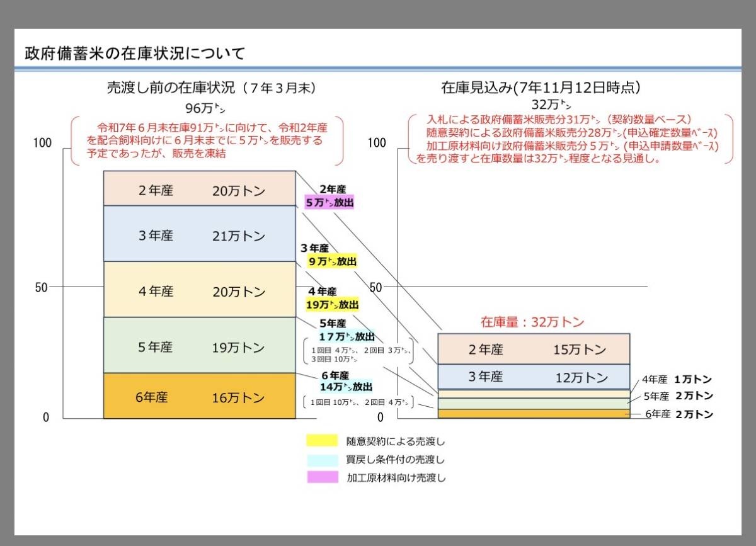
Task: Select the 14万トン放出 label for 6年産
Action: (x=346, y=387)
